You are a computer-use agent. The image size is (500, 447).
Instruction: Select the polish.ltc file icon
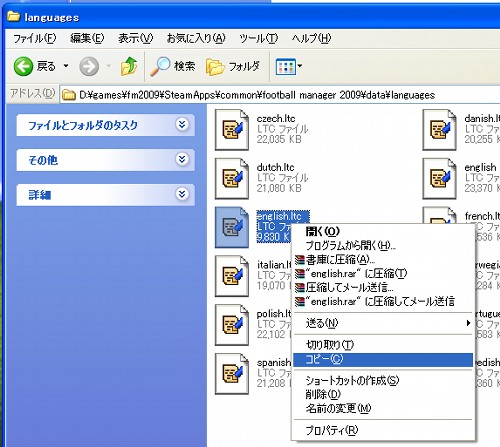pyautogui.click(x=232, y=325)
